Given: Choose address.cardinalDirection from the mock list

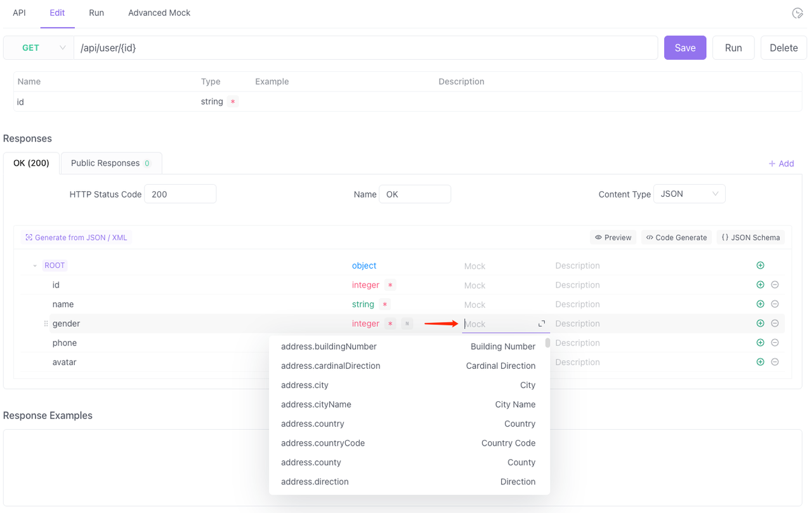Looking at the screenshot, I should click(408, 366).
